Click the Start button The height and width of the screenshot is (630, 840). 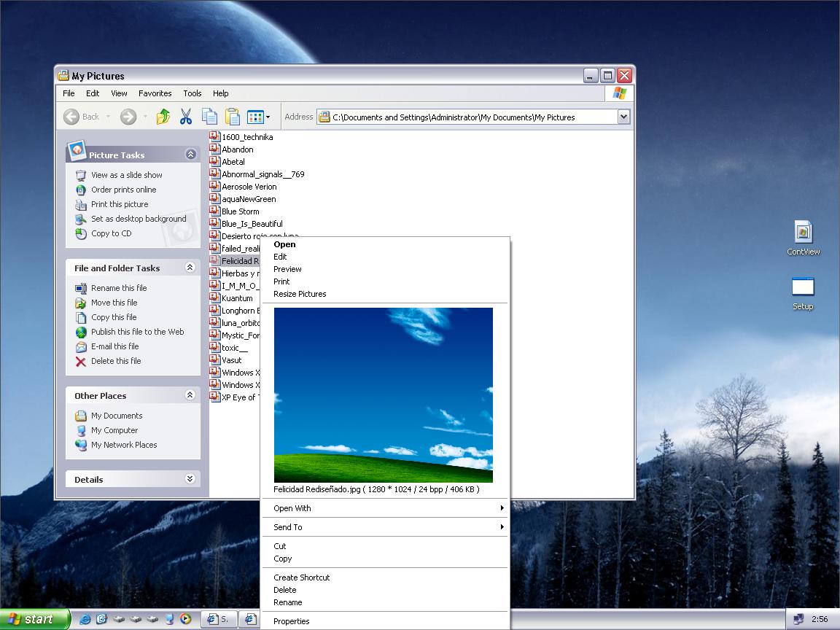[34, 619]
